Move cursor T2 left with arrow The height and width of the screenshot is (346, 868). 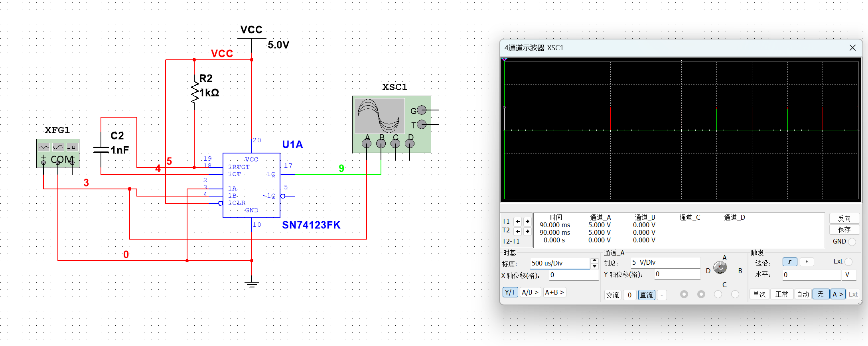pos(518,231)
